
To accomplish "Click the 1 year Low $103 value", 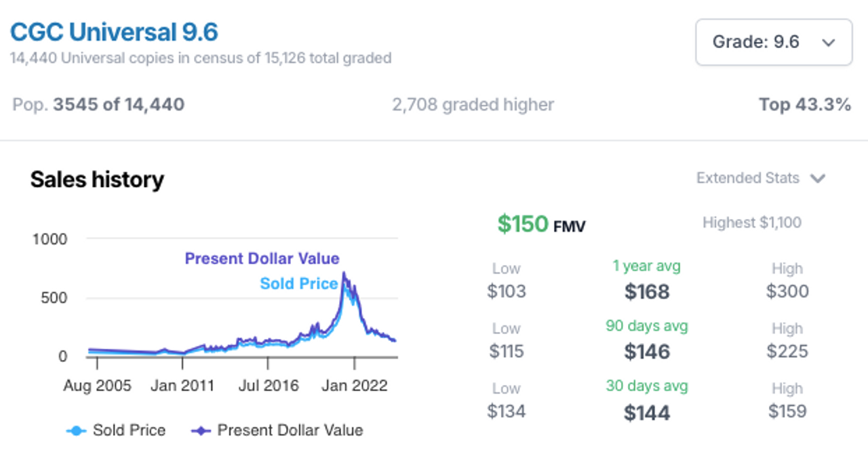I will pyautogui.click(x=507, y=291).
